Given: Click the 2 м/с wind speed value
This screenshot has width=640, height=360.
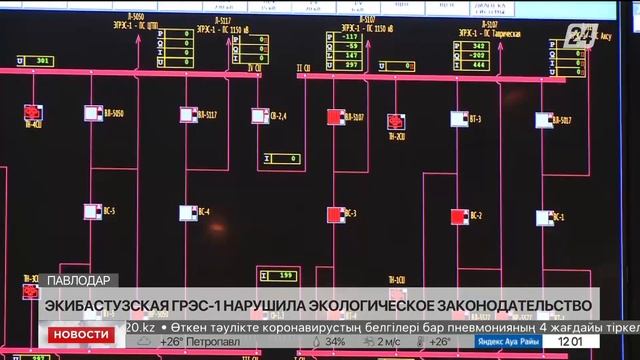Looking at the screenshot, I should click(389, 342).
